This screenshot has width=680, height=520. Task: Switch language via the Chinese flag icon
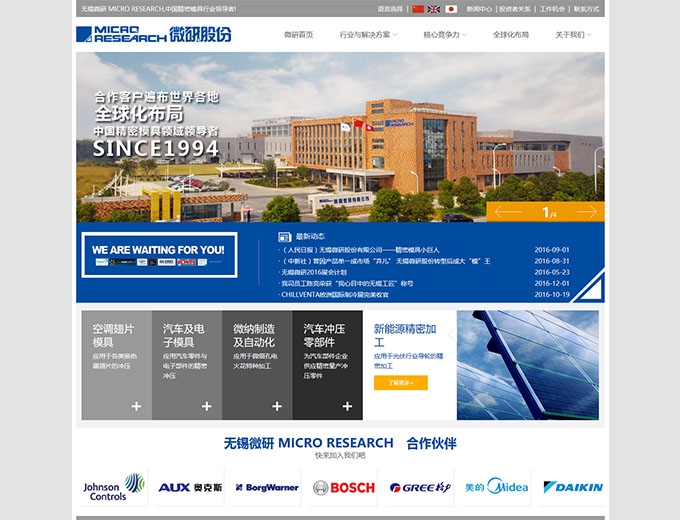(x=418, y=9)
